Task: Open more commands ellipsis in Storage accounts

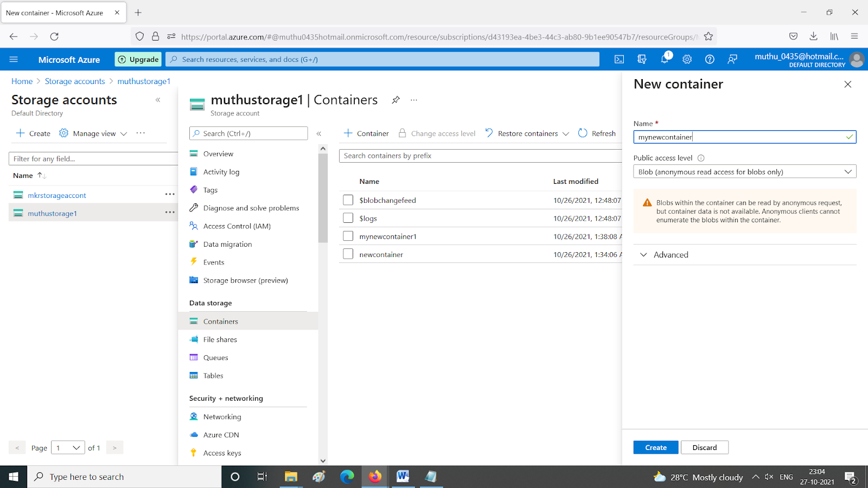Action: pos(141,133)
